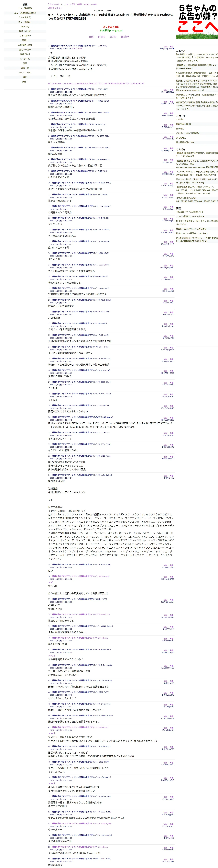Click the ログイン link

[x=59, y=8]
